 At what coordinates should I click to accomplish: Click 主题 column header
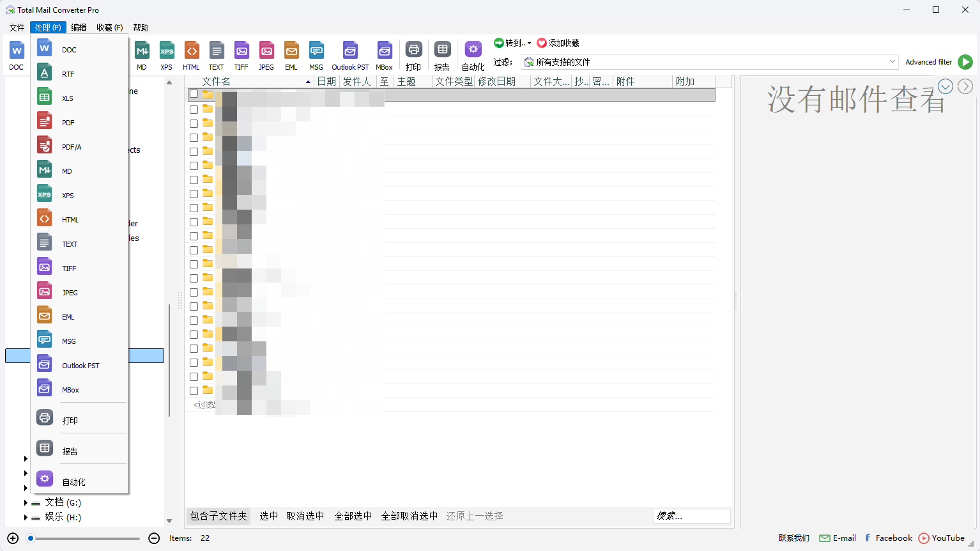tap(412, 81)
